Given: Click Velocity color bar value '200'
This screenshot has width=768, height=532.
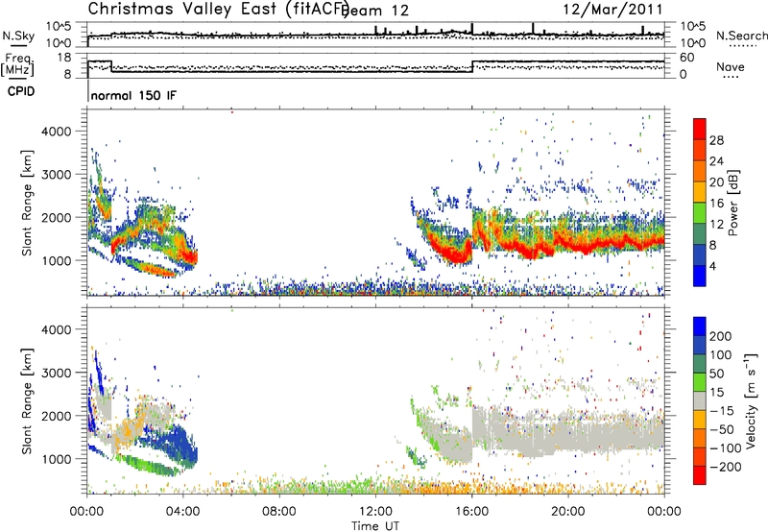Looking at the screenshot, I should (x=721, y=336).
